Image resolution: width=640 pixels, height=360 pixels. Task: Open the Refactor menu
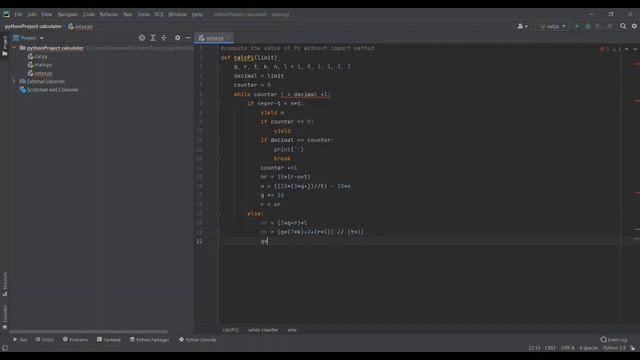(109, 14)
